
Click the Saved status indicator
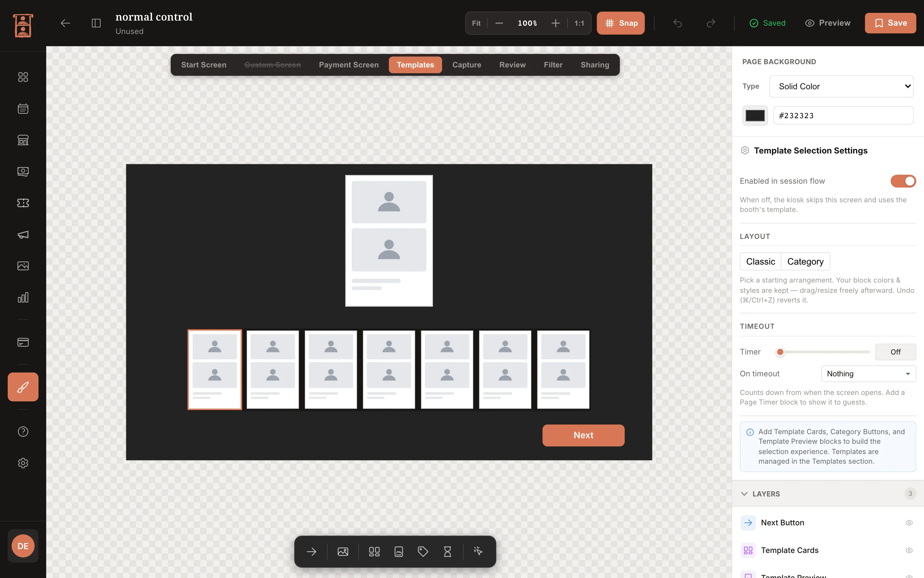click(767, 23)
